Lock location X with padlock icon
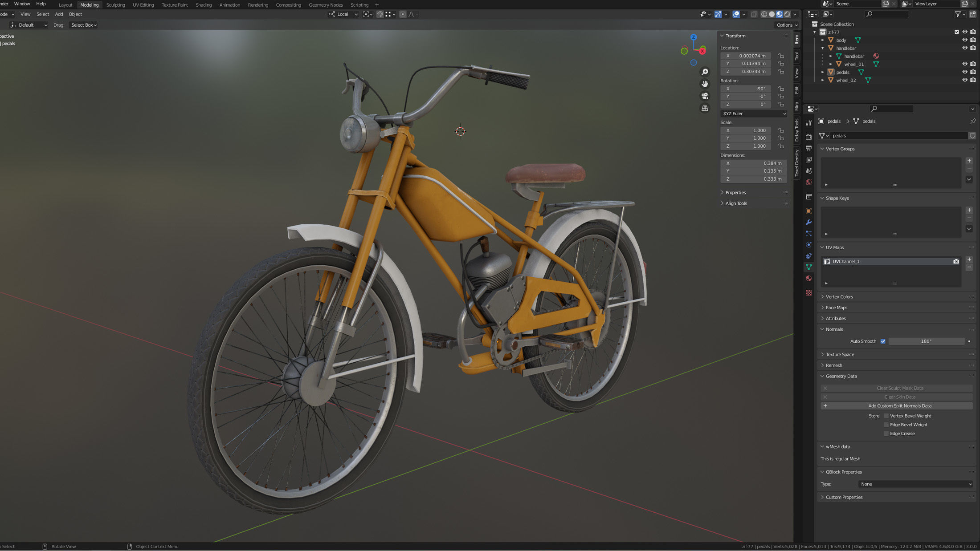This screenshot has width=980, height=551. click(781, 56)
